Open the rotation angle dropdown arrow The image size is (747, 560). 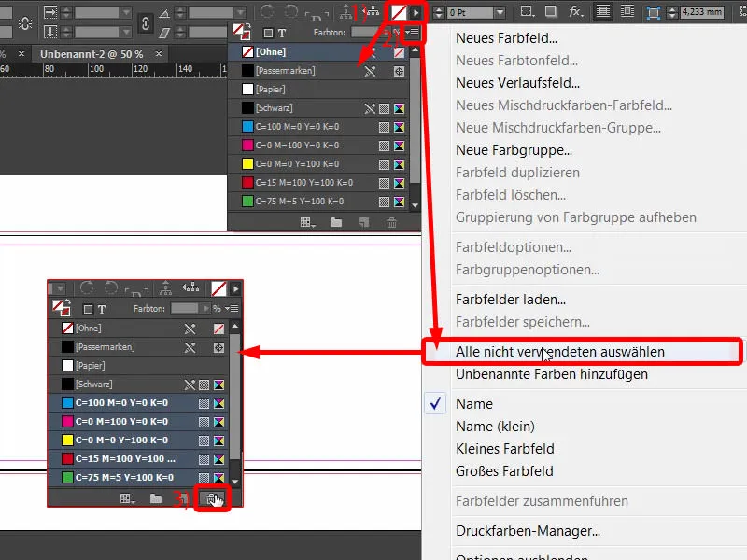tap(241, 12)
